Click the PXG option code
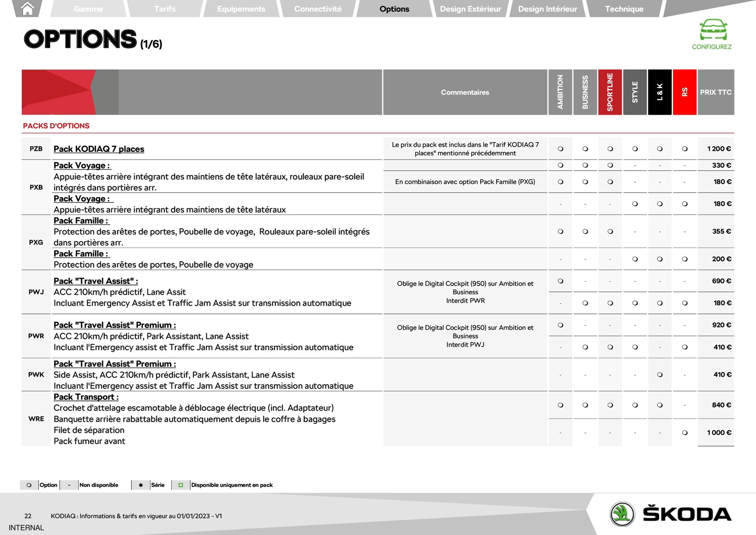 (36, 243)
